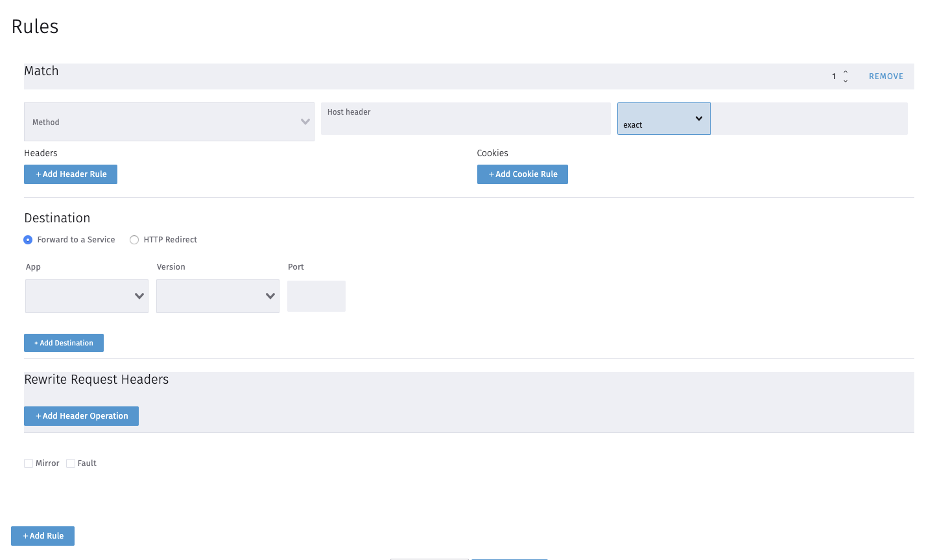Click the Port input field

(x=316, y=296)
